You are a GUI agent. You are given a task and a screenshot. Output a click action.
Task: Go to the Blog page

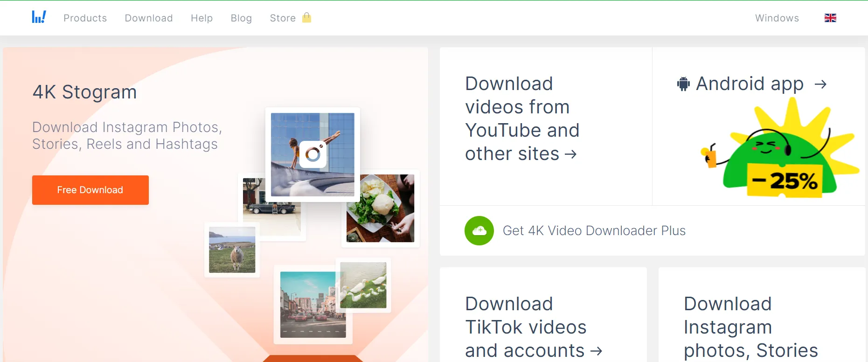coord(241,18)
